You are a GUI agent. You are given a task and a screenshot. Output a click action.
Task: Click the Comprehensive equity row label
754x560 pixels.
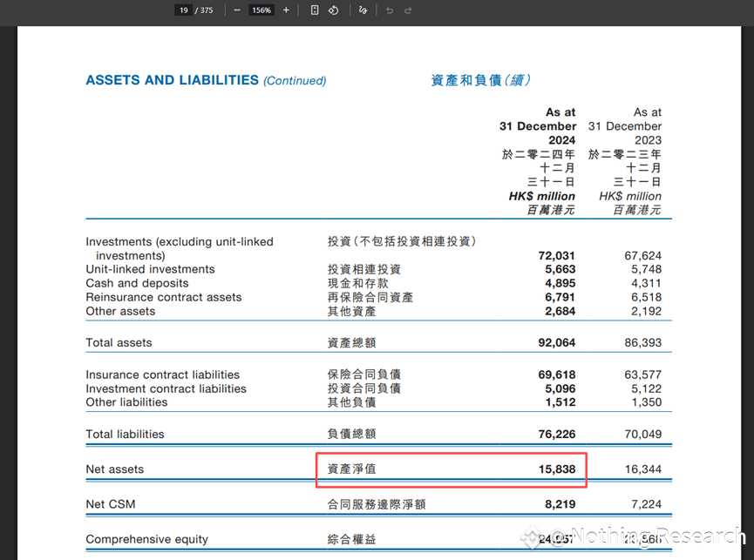pos(146,540)
